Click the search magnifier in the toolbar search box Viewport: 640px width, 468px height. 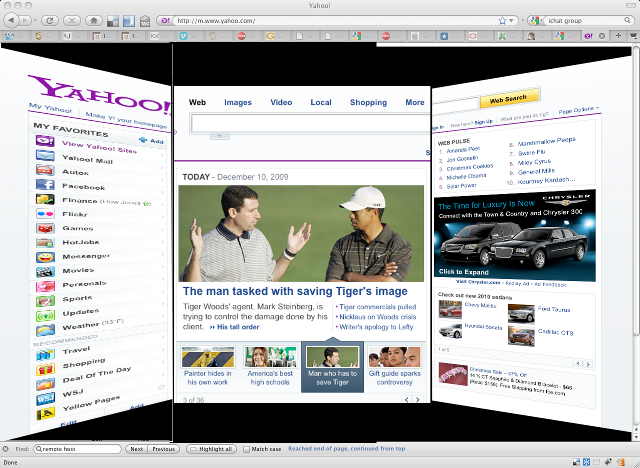(627, 20)
